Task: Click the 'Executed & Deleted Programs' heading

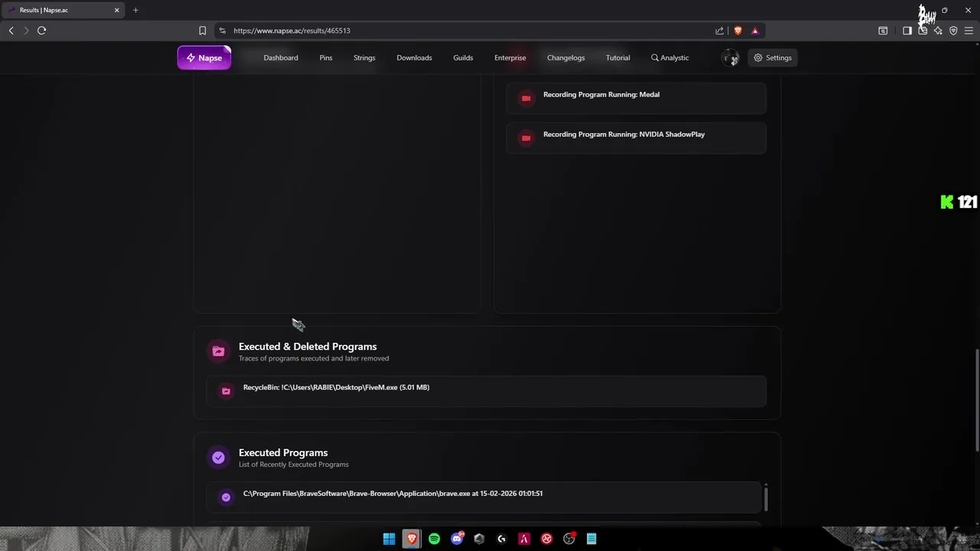Action: (308, 347)
